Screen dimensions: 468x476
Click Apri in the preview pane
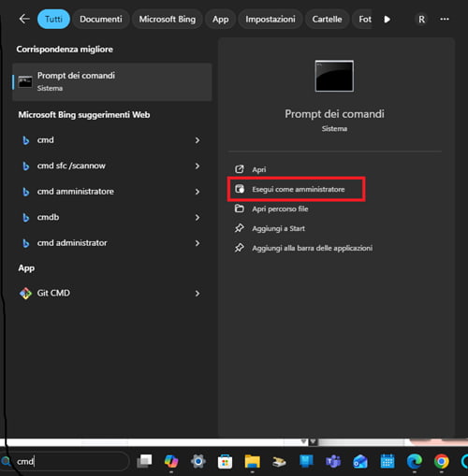259,169
